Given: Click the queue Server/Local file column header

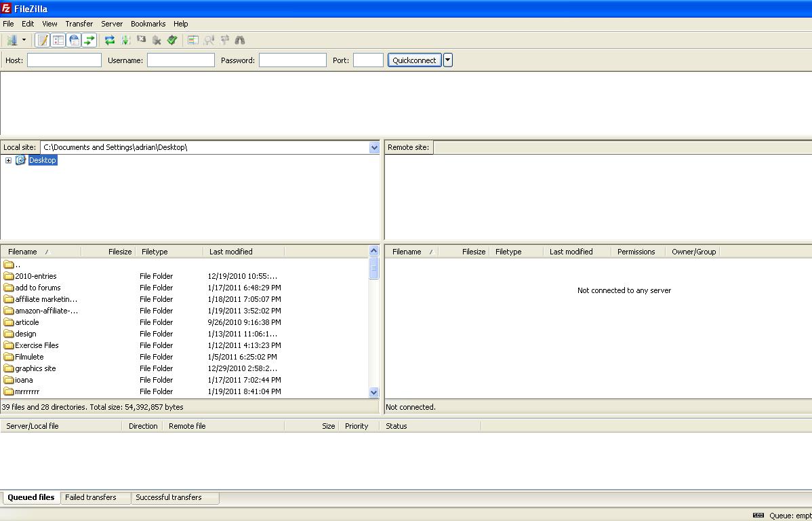Looking at the screenshot, I should [x=62, y=426].
